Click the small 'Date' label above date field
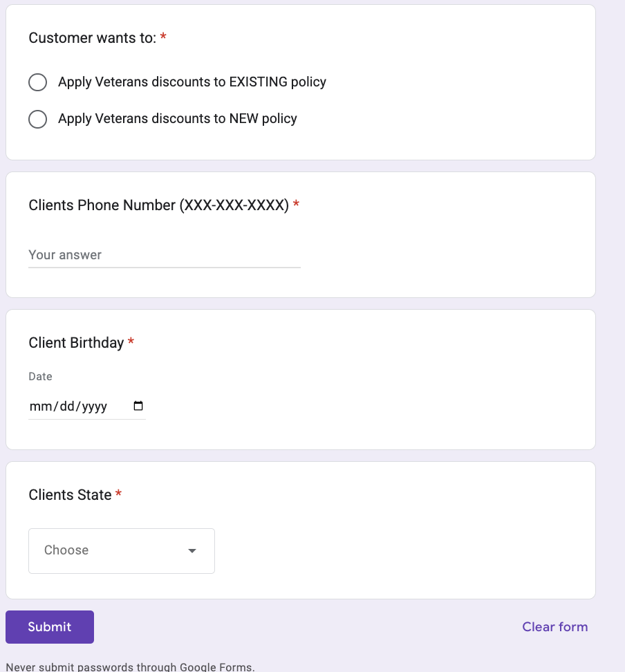Image resolution: width=625 pixels, height=672 pixels. tap(40, 377)
